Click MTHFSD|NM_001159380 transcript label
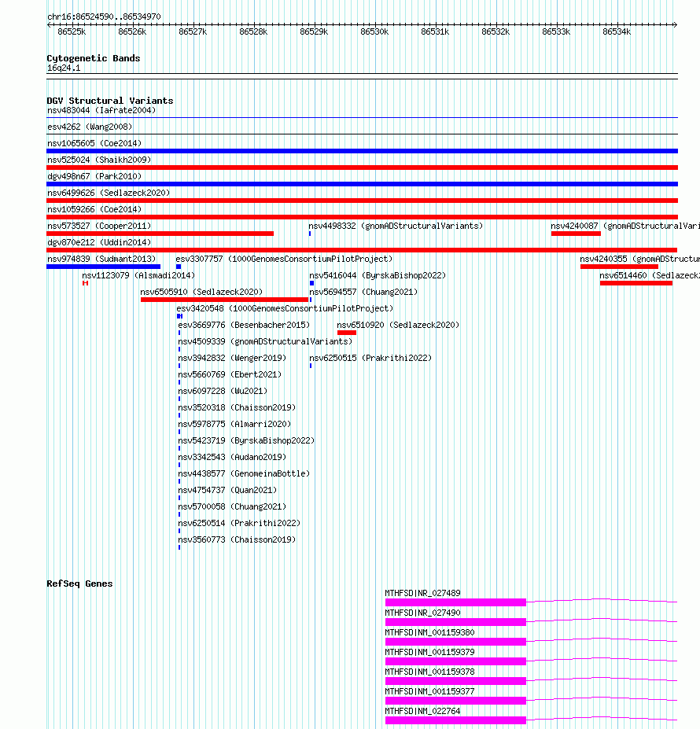The width and height of the screenshot is (700, 729). click(x=429, y=632)
